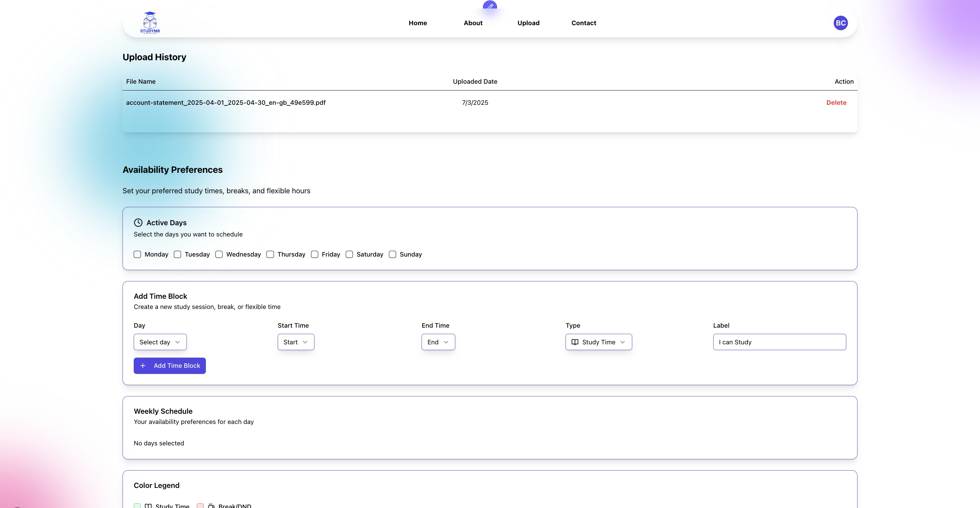Viewport: 980px width, 508px height.
Task: Click the Label field containing I can Study
Action: [x=780, y=342]
